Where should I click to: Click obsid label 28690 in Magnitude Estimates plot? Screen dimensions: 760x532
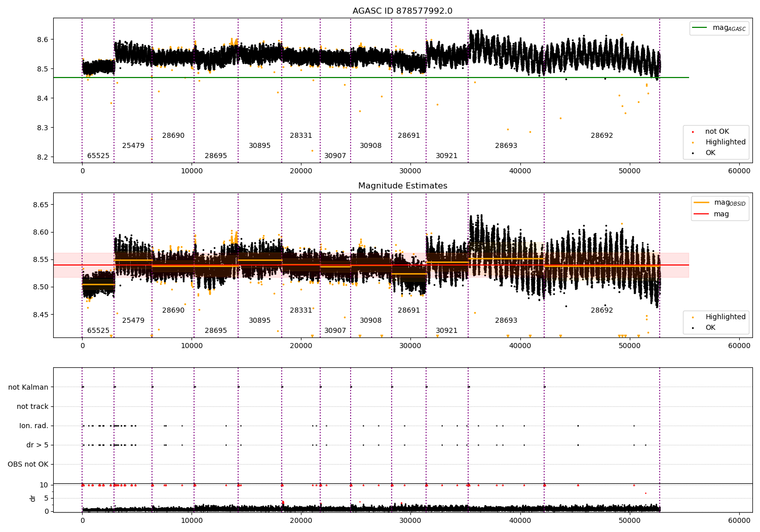(173, 311)
